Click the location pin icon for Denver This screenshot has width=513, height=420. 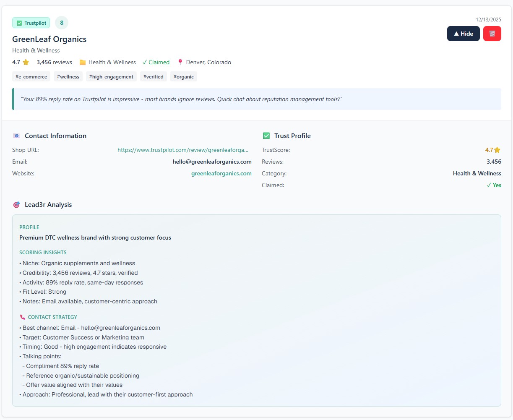(180, 62)
